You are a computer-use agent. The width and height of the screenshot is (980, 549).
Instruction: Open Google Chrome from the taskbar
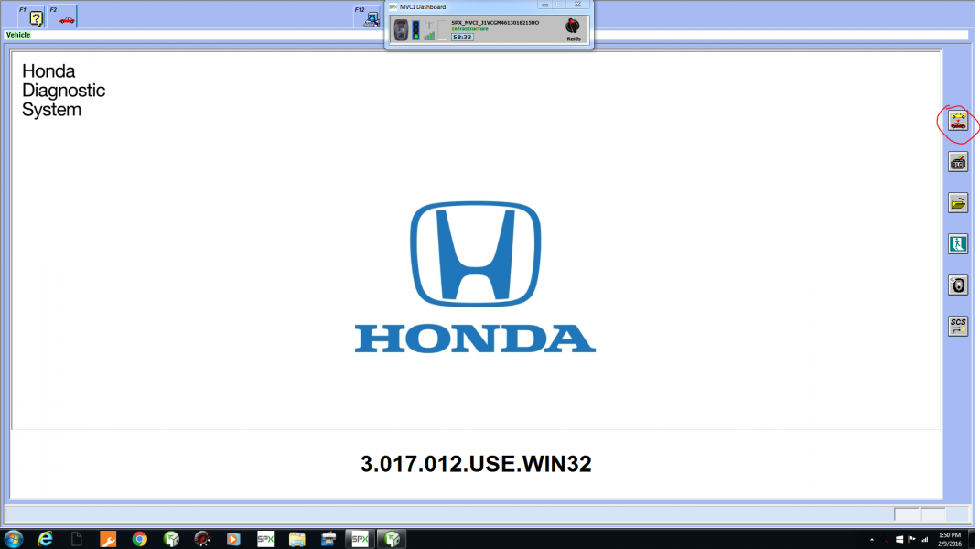(x=139, y=539)
